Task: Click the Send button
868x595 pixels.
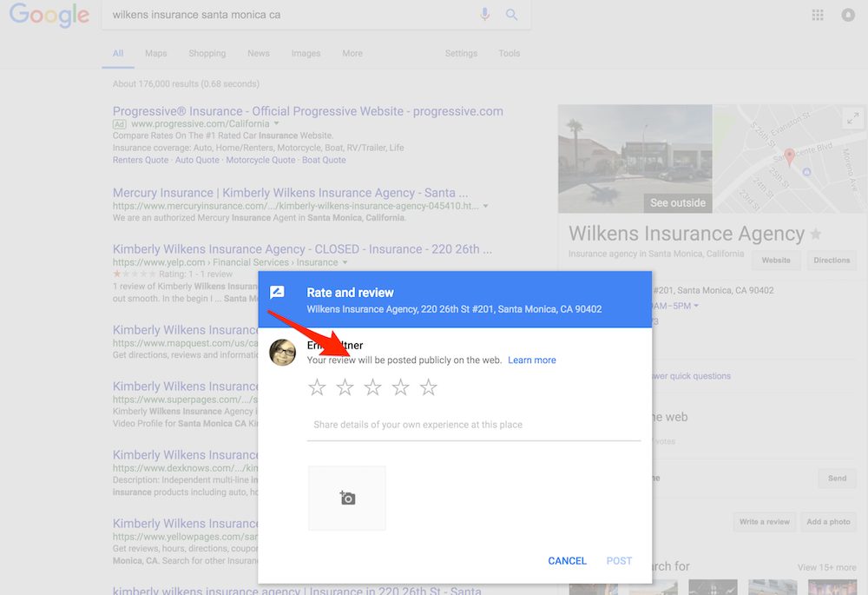Action: [837, 478]
